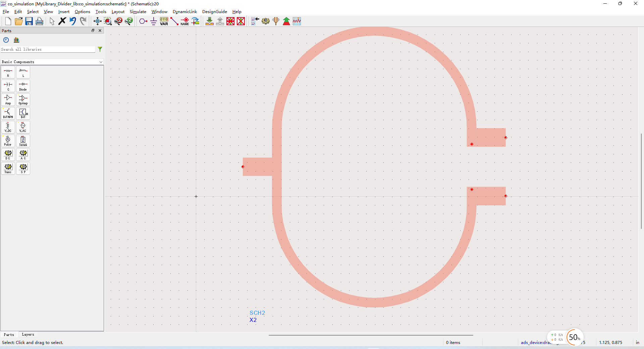Undock the Parts panel with float button

[x=93, y=31]
